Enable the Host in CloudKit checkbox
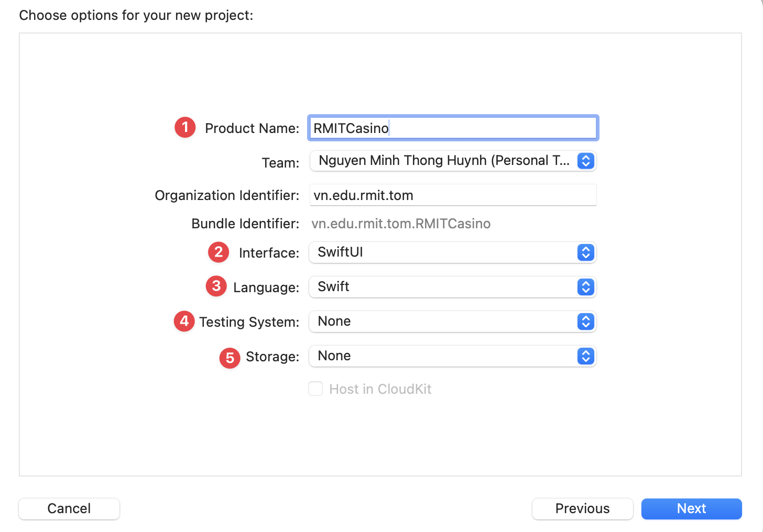 tap(315, 389)
